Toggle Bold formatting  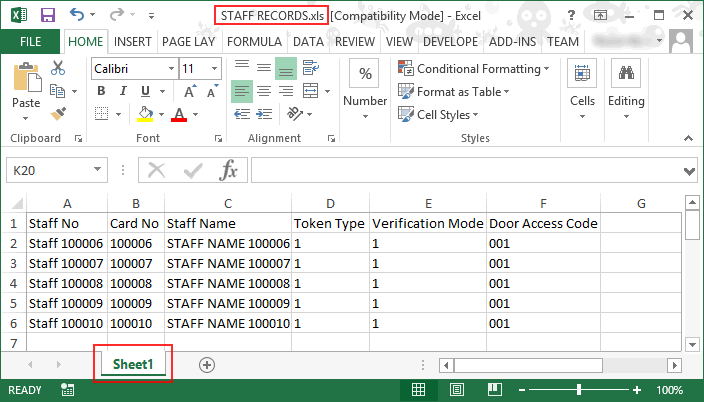coord(101,92)
